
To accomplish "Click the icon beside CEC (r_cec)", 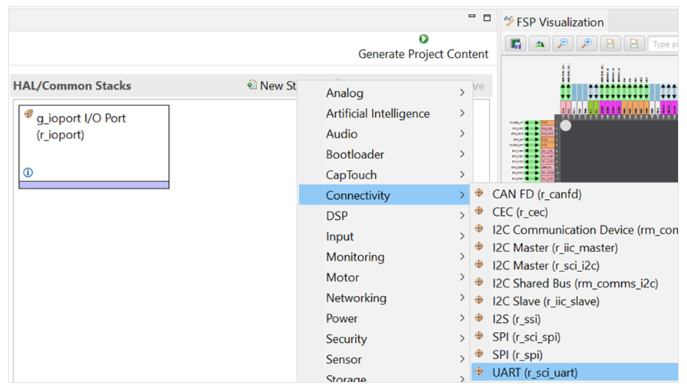I will [x=479, y=211].
